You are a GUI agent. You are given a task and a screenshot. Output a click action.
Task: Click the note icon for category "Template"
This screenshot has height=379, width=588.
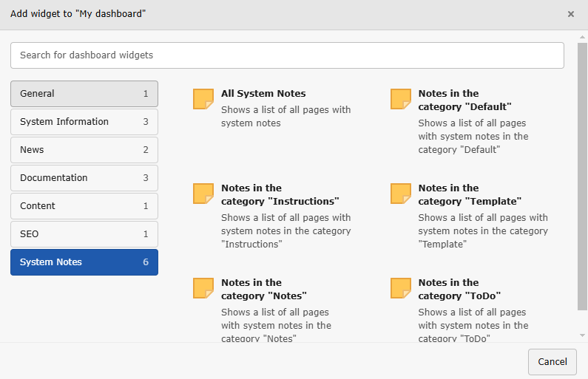400,194
